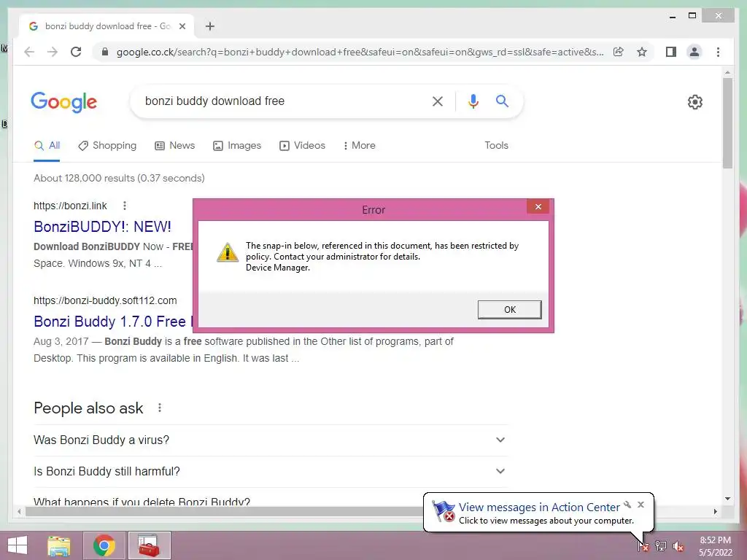
Task: Open Chrome side panel
Action: tap(671, 52)
